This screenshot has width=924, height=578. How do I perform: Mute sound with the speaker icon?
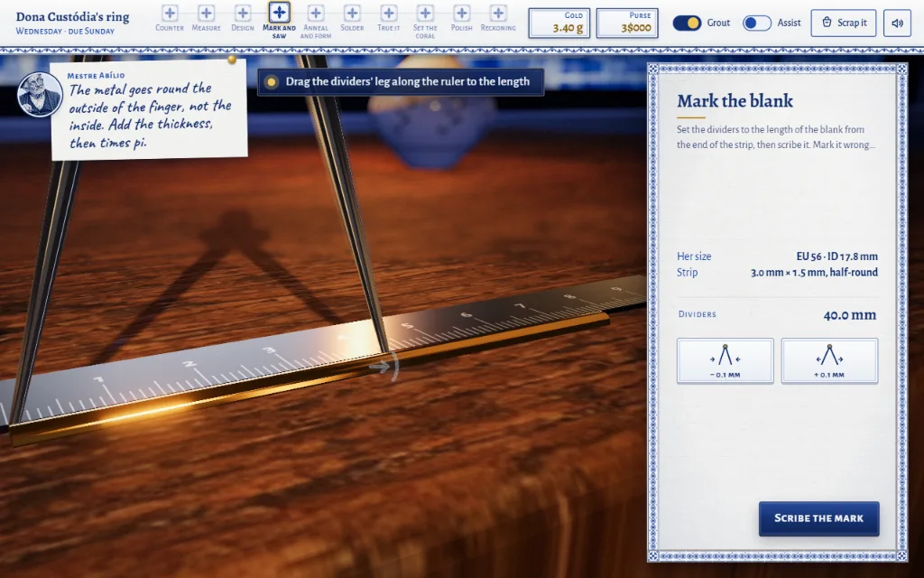coord(898,23)
